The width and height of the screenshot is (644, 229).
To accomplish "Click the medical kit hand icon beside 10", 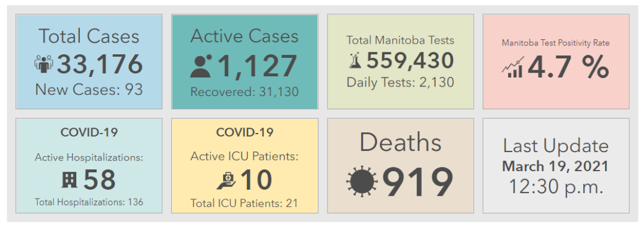I will [226, 180].
